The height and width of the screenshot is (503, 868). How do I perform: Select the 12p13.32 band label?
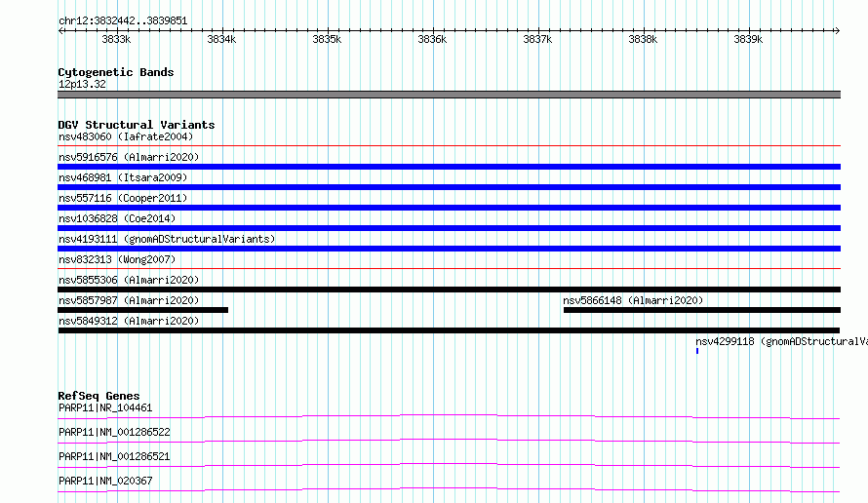tap(82, 84)
